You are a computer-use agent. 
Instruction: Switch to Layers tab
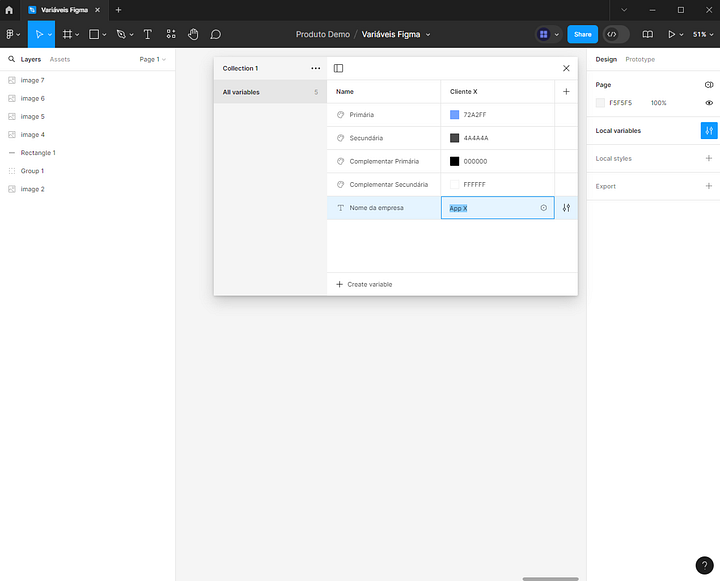(x=31, y=59)
